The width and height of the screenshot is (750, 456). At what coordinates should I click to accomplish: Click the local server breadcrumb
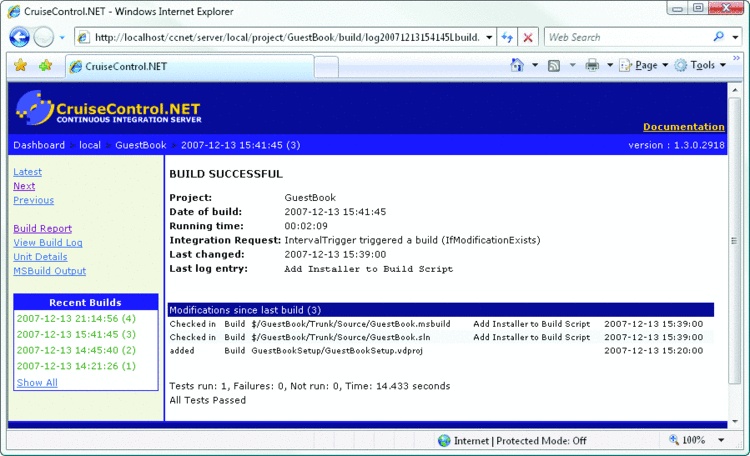coord(90,145)
